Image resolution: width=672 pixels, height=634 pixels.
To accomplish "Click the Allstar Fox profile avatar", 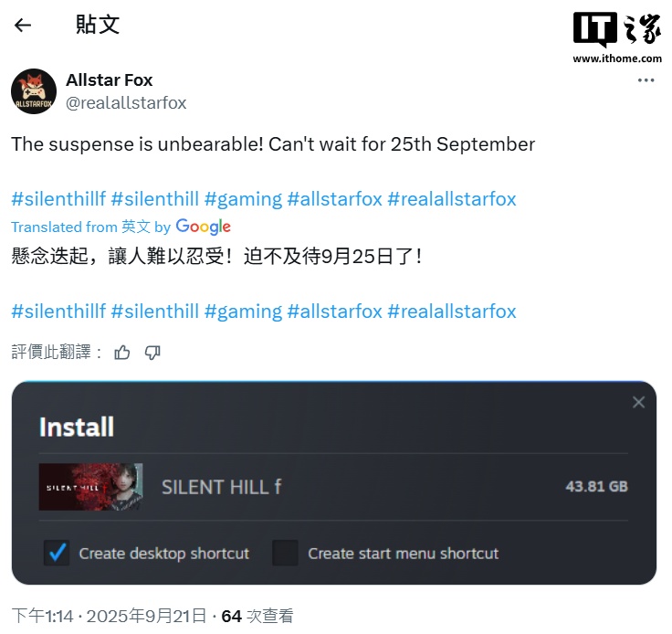I will [34, 91].
